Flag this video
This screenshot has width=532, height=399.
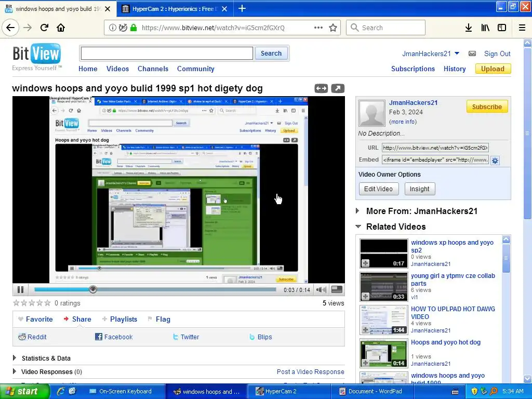pyautogui.click(x=159, y=319)
